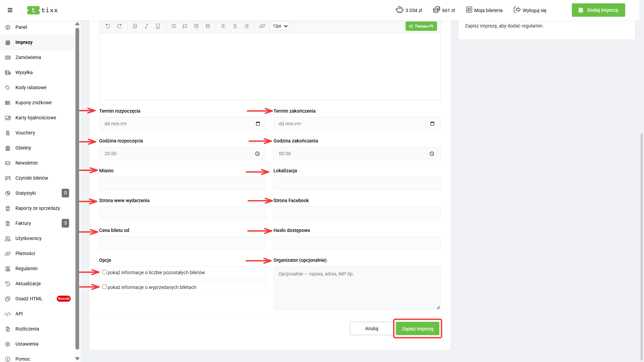Open Vouchery section
The image size is (644, 362).
coord(37,133)
